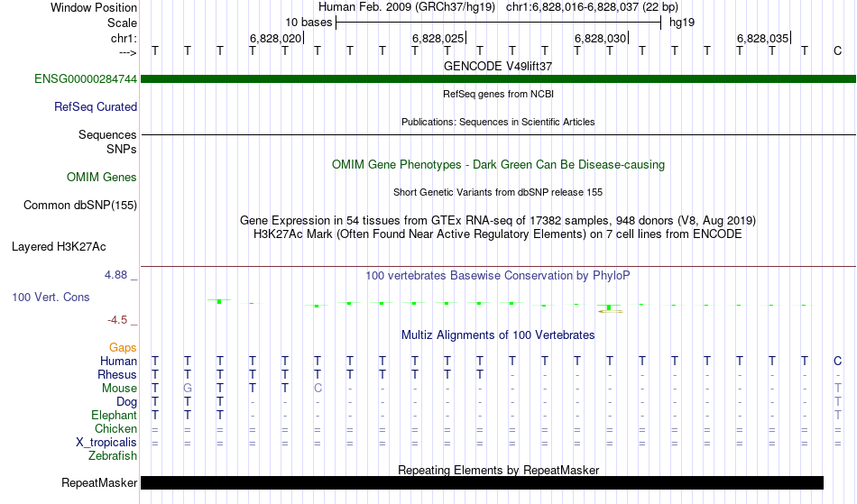This screenshot has height=504, width=857.
Task: Select the 6,828,035 coordinate marker
Action: pos(762,38)
